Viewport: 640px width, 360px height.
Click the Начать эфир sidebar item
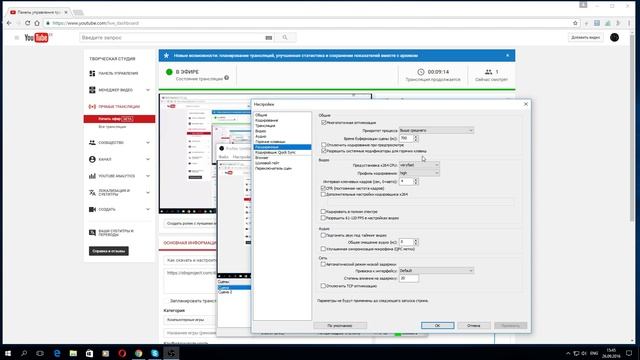click(119, 119)
